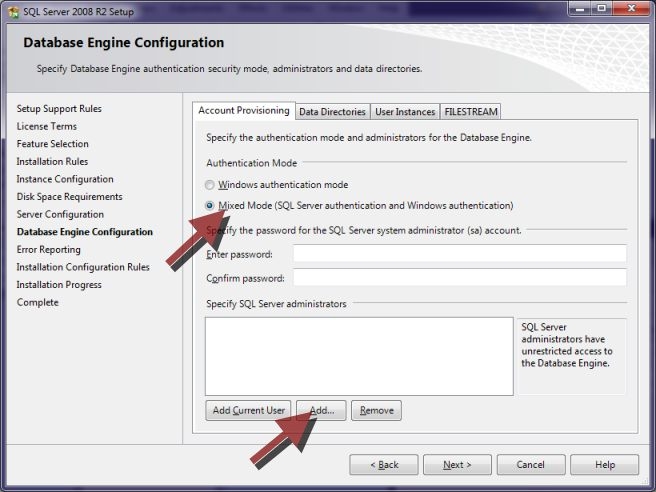Open the Data Directories tab

(x=333, y=112)
